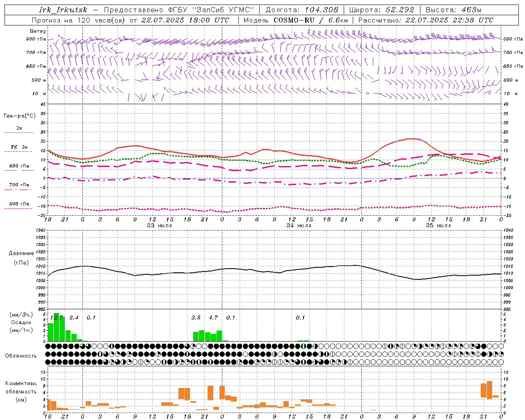This screenshot has width=525, height=420.
Task: Click the "4.7" precipitation total value
Action: [213, 317]
